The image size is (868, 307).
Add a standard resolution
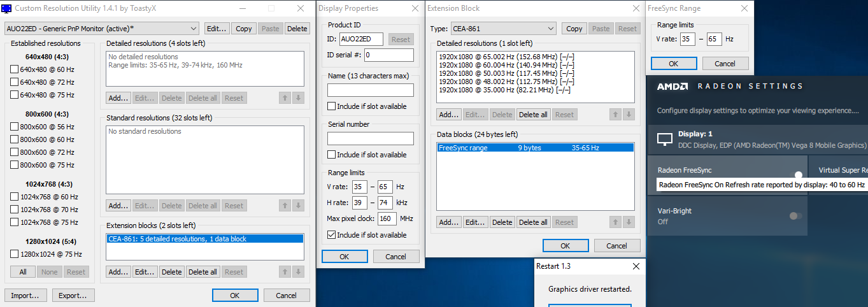tap(118, 206)
